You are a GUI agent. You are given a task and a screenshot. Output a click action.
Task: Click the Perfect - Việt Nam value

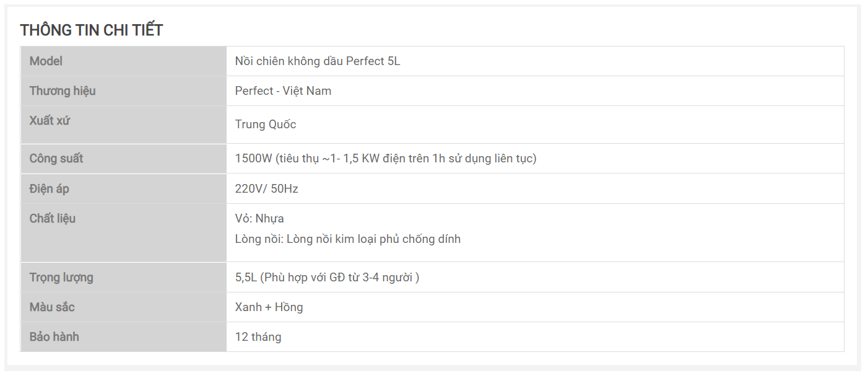[283, 91]
